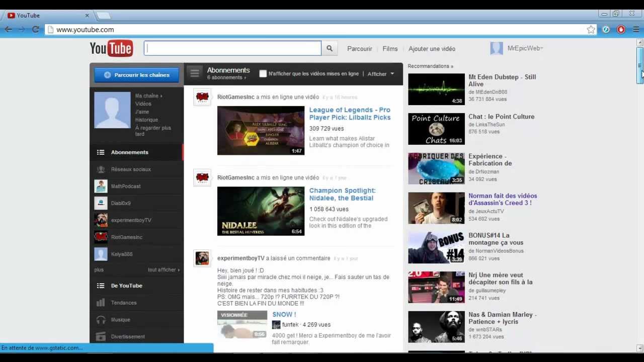This screenshot has height=362, width=644.
Task: Expand "tout afficher" subscriptions list
Action: coord(164,270)
